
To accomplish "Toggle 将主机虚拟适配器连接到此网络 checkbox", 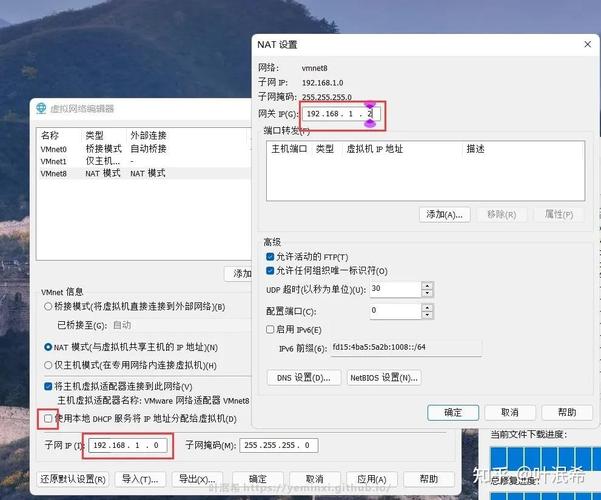I will 48,386.
